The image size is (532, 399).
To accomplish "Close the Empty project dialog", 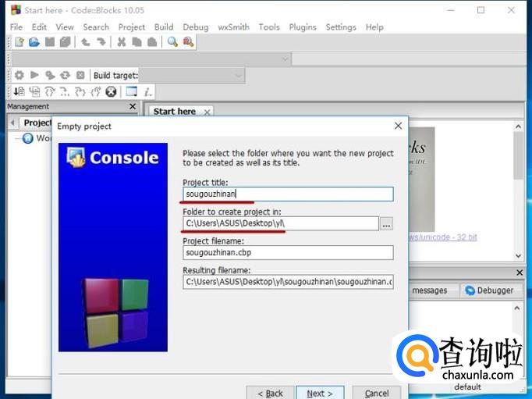I will pos(399,126).
